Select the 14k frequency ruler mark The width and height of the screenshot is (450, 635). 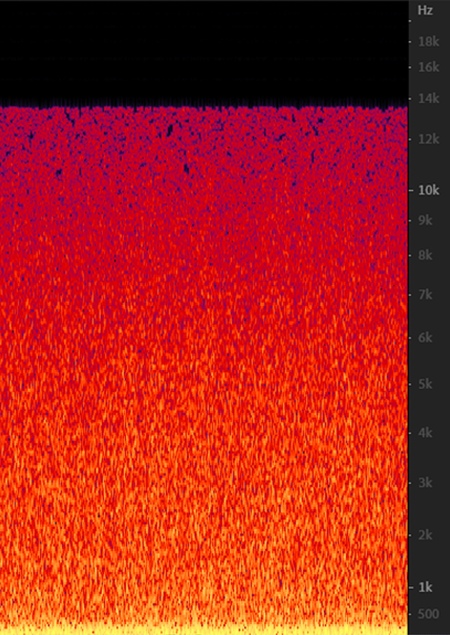(429, 98)
